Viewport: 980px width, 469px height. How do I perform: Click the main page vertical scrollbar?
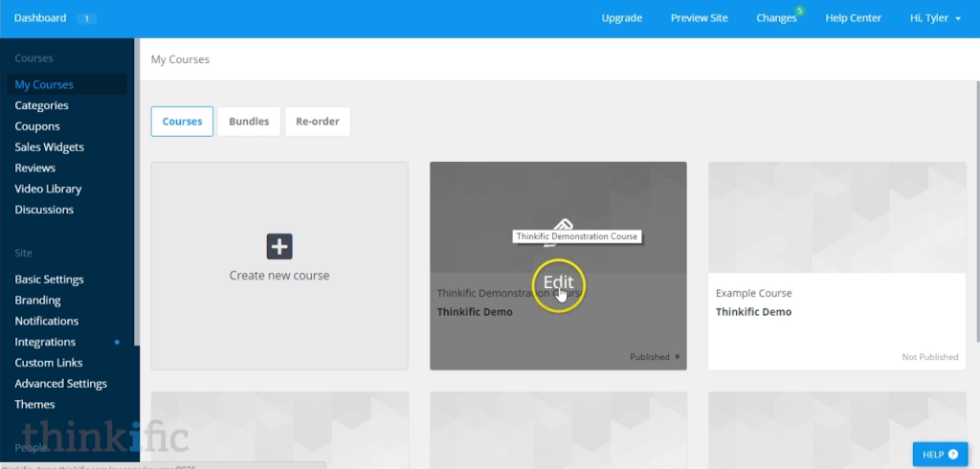976,212
